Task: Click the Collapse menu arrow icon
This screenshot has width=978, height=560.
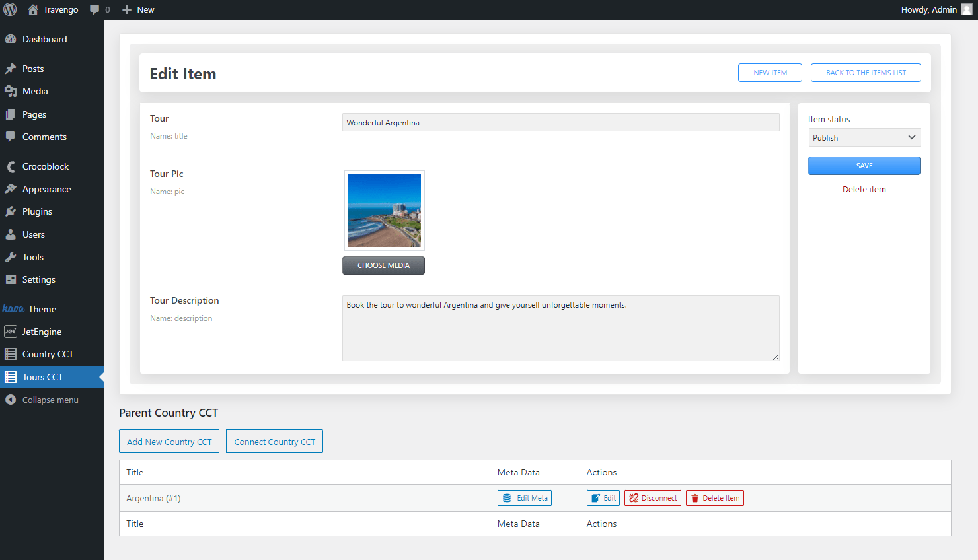Action: pyautogui.click(x=11, y=400)
